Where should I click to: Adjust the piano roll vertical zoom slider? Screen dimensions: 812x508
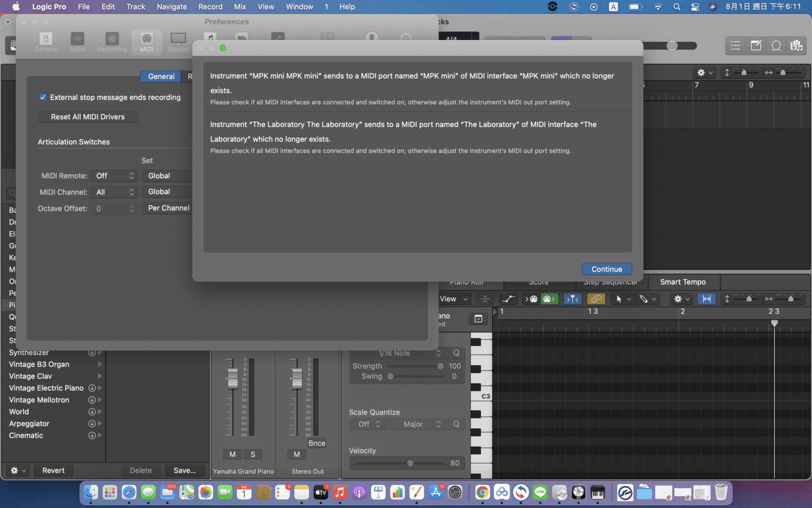[x=750, y=299]
